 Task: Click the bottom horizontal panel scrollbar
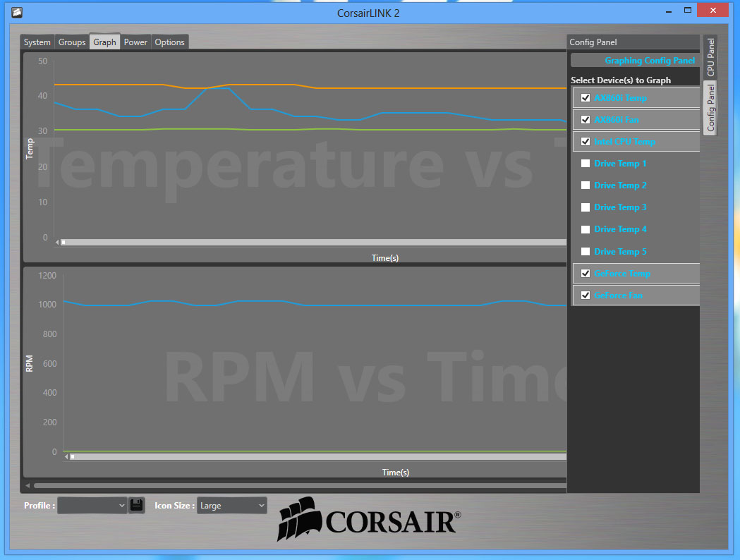coord(300,485)
